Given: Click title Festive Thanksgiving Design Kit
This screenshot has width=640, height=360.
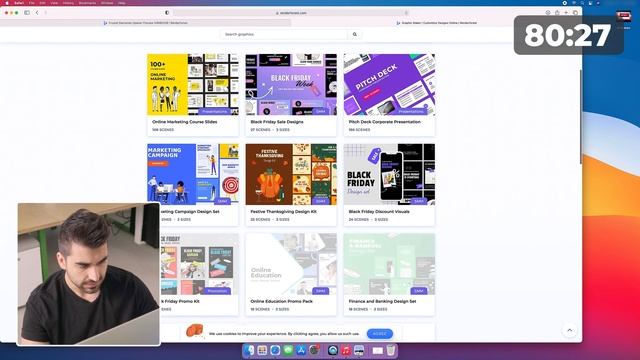Looking at the screenshot, I should pos(283,211).
